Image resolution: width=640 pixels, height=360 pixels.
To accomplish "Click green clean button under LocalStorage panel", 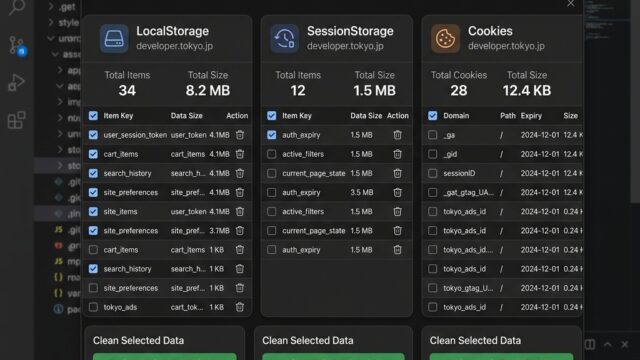I will click(164, 356).
